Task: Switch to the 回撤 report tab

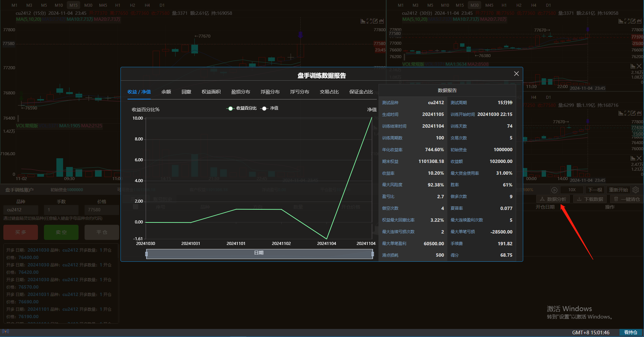Action: click(x=186, y=92)
